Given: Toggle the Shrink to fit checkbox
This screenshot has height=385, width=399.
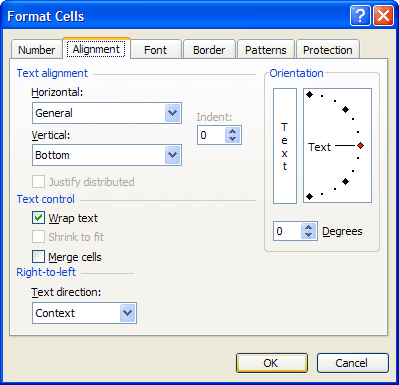Looking at the screenshot, I should pos(38,237).
